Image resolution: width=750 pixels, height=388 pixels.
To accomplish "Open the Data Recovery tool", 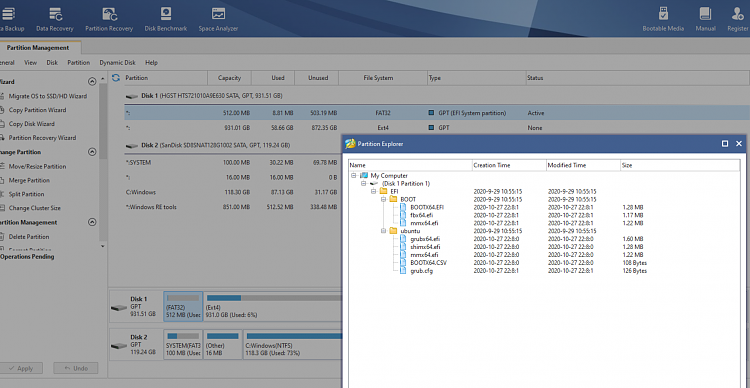I will tap(55, 19).
